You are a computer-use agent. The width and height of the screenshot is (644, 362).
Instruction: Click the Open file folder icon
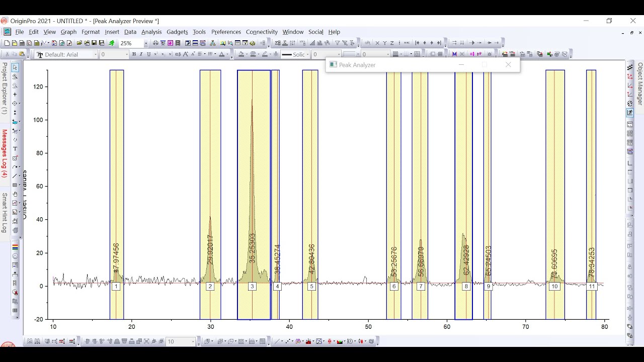[x=79, y=43]
